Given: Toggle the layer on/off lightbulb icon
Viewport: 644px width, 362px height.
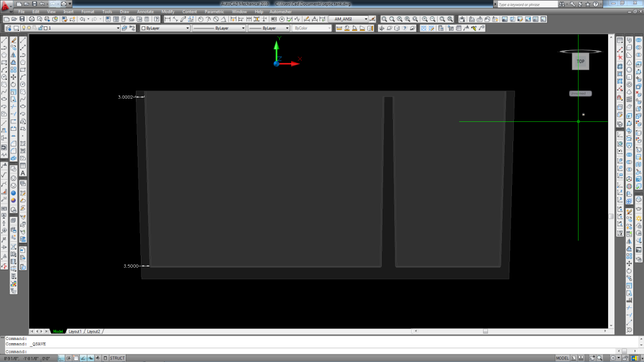Looking at the screenshot, I should pos(24,28).
